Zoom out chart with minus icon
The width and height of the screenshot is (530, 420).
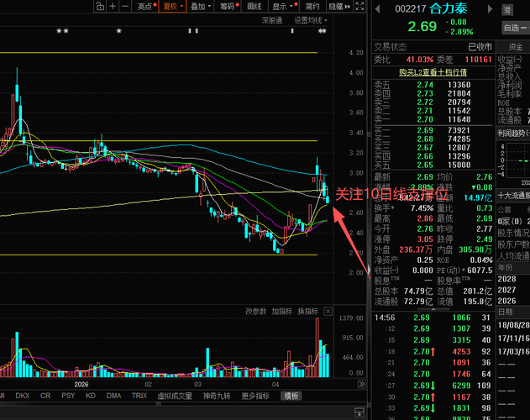click(125, 6)
